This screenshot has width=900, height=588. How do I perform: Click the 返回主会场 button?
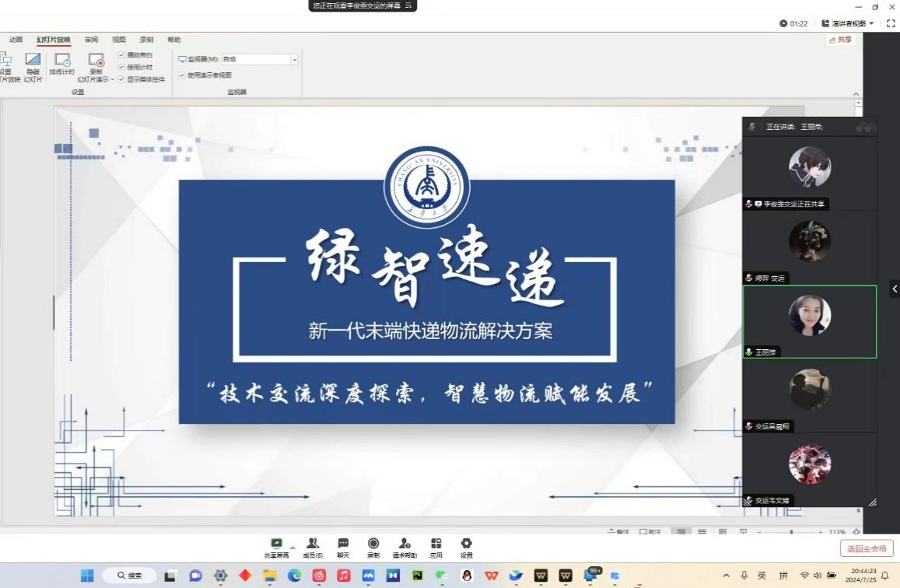(x=866, y=548)
